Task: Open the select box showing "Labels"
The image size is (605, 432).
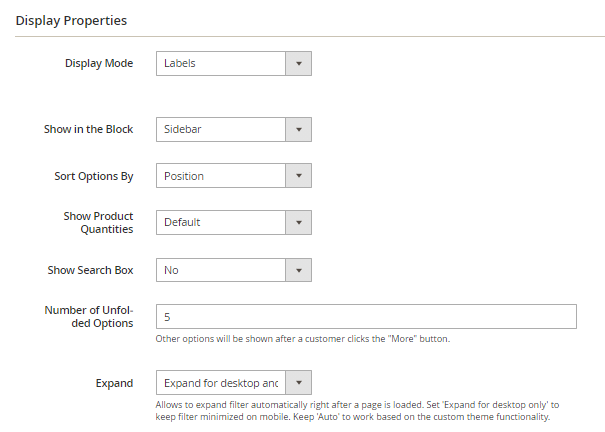Action: pos(222,64)
